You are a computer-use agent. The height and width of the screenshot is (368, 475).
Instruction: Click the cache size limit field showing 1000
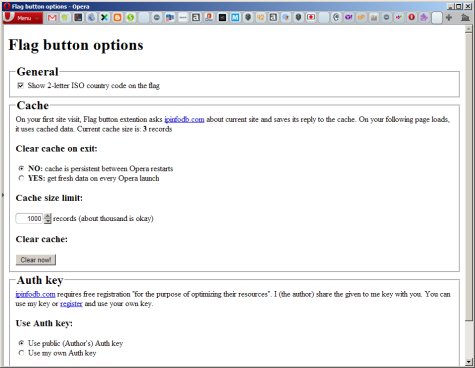pos(29,219)
